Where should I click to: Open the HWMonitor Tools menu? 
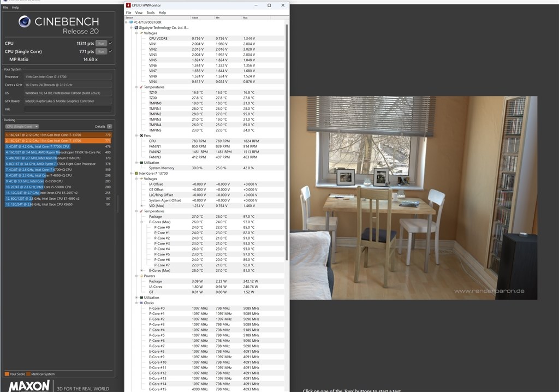(x=151, y=13)
